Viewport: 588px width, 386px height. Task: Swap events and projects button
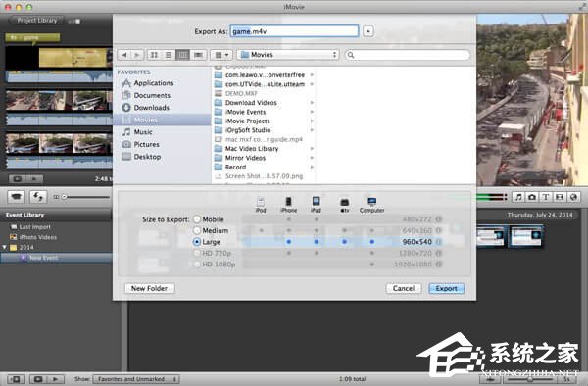38,196
